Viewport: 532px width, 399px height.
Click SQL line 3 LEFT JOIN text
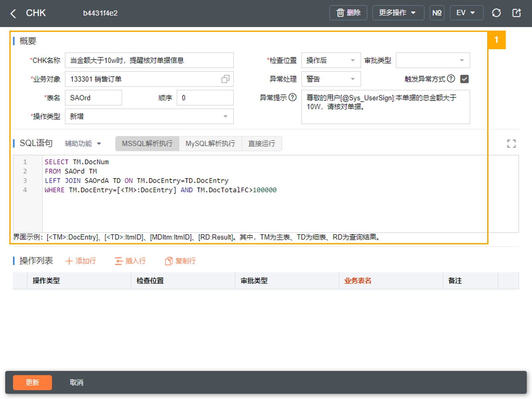tap(137, 181)
